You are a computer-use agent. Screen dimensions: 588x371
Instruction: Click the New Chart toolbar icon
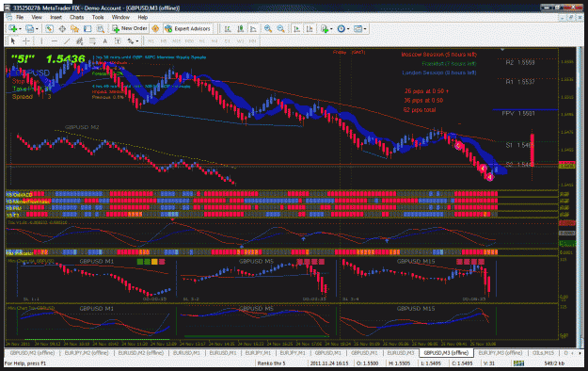(x=13, y=28)
